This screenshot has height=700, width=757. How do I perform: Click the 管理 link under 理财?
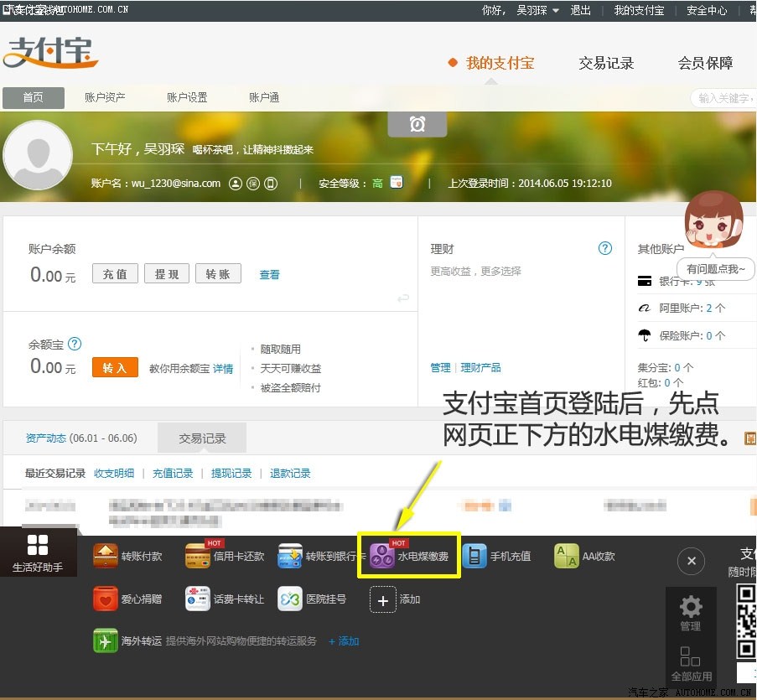[440, 368]
